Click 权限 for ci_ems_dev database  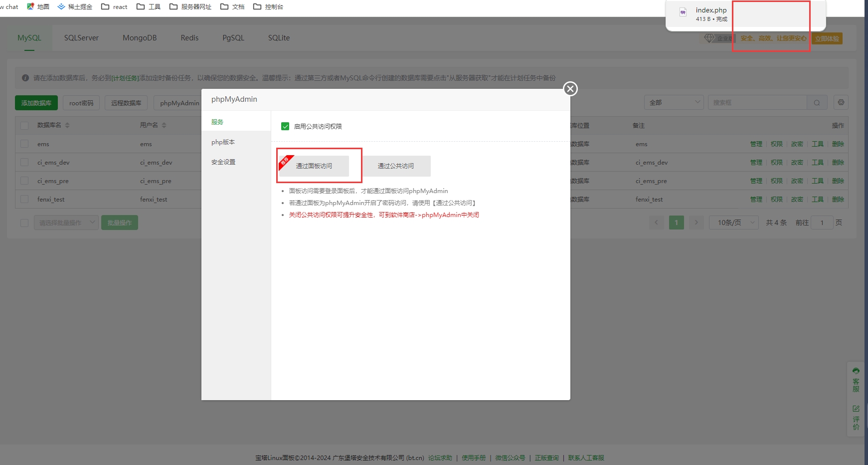click(777, 162)
